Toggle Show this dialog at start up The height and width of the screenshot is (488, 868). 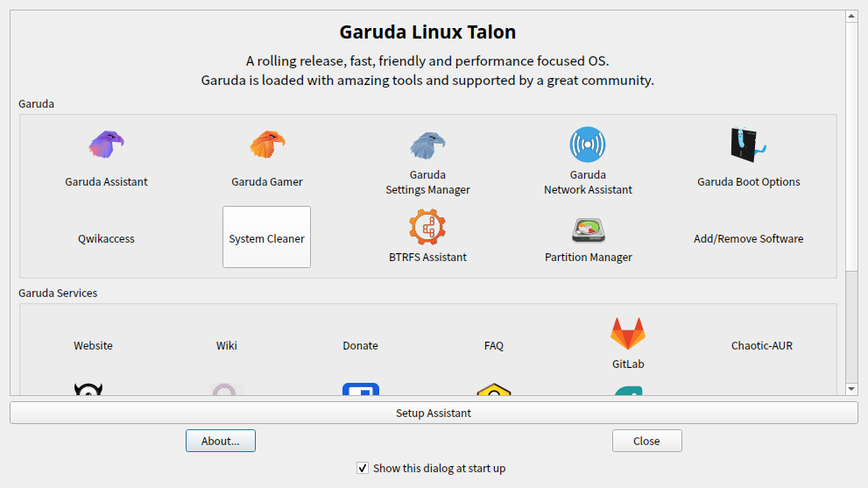363,469
